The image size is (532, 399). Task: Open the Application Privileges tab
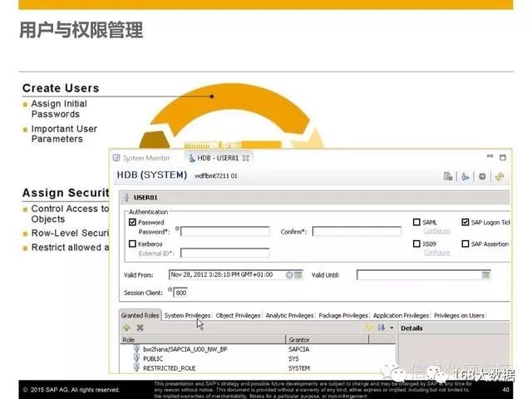(401, 316)
